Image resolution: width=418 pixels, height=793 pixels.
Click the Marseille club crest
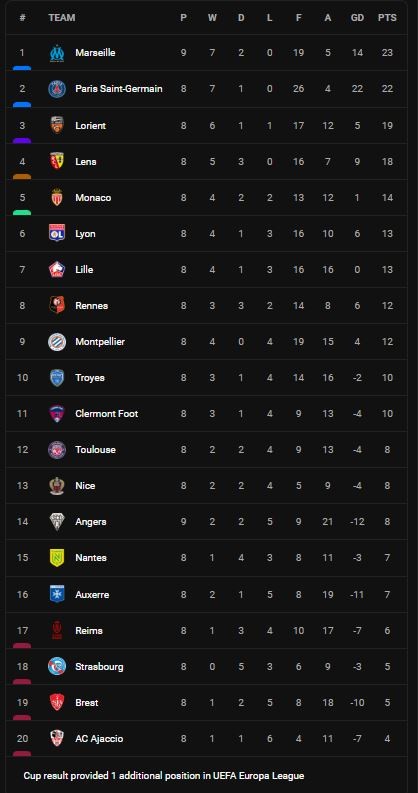(x=57, y=53)
